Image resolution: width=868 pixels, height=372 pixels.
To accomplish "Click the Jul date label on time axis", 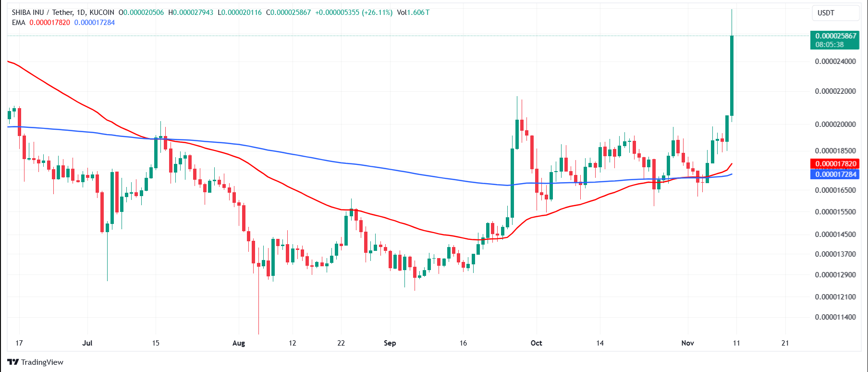I will click(x=87, y=343).
